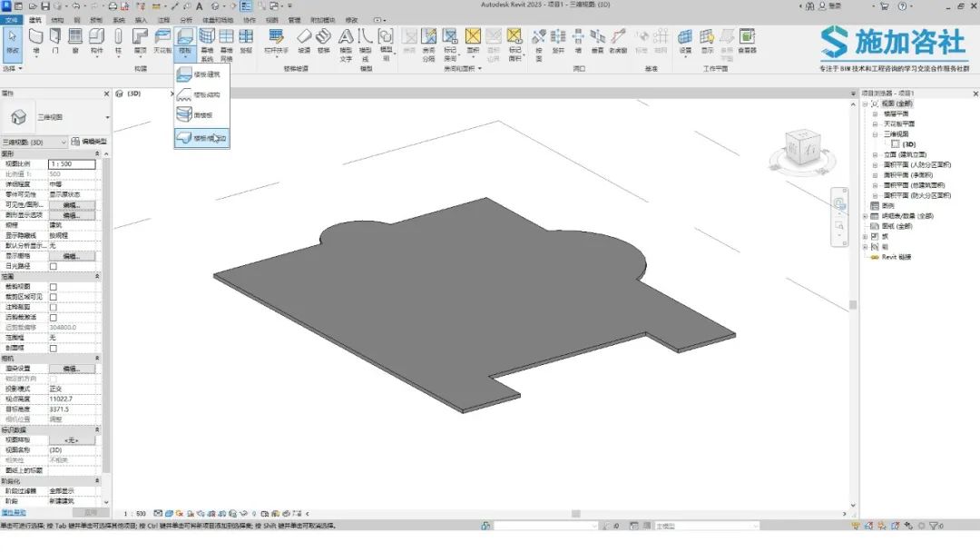Viewport: 980px width, 552px height.
Task: Expand the 立面 (建筑立面) tree node
Action: pyautogui.click(x=875, y=154)
